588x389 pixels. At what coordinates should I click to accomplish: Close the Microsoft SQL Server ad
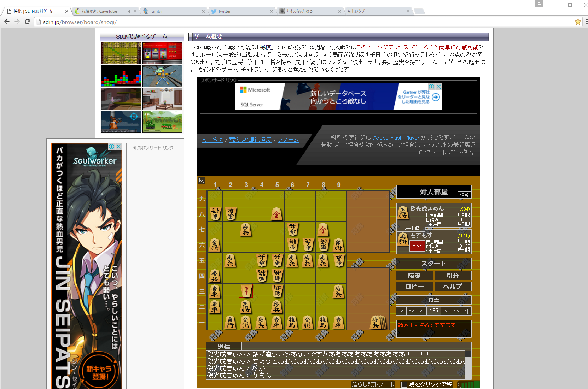[439, 87]
